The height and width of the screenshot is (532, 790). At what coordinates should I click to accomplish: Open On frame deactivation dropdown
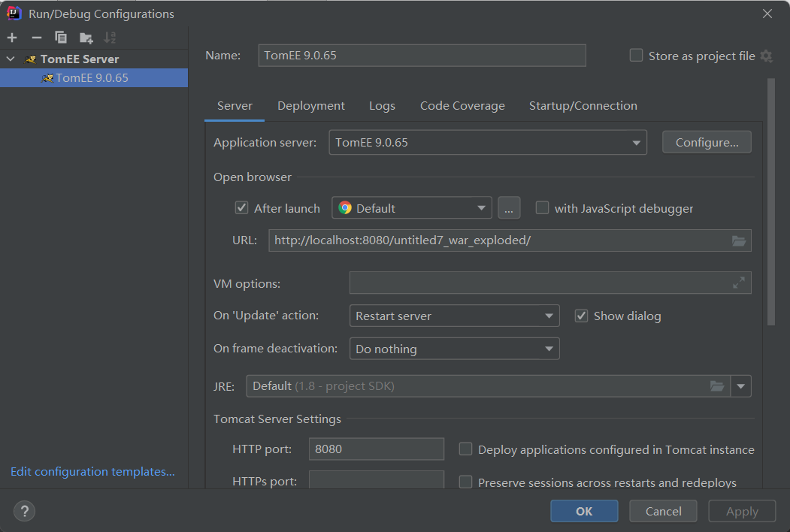coord(455,349)
